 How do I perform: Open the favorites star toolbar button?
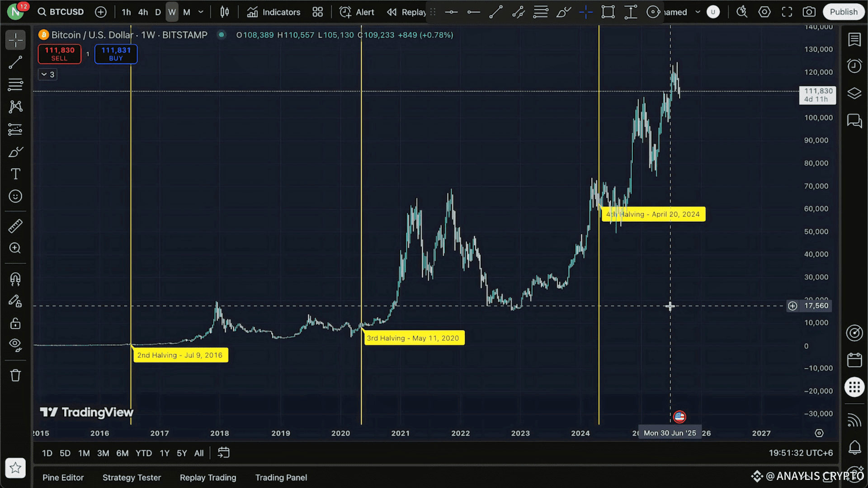click(15, 468)
